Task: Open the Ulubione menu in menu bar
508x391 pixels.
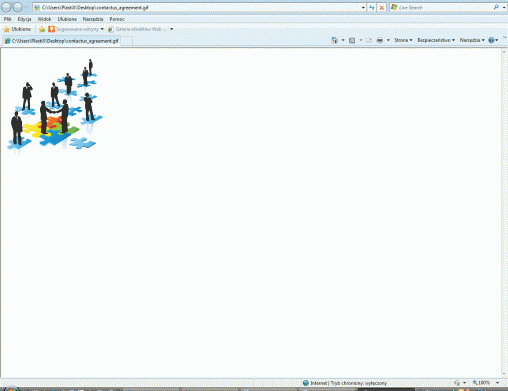Action: coord(67,19)
